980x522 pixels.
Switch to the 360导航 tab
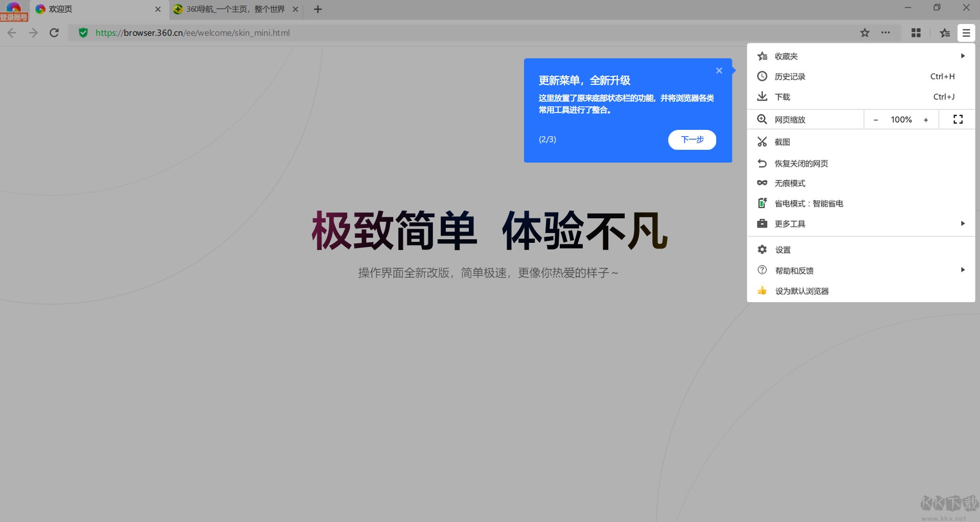230,9
